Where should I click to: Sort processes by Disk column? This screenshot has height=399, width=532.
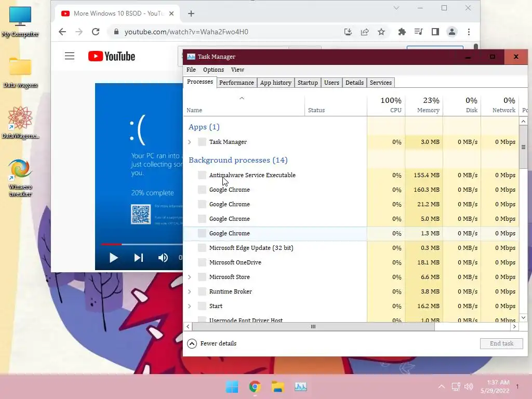coord(462,106)
